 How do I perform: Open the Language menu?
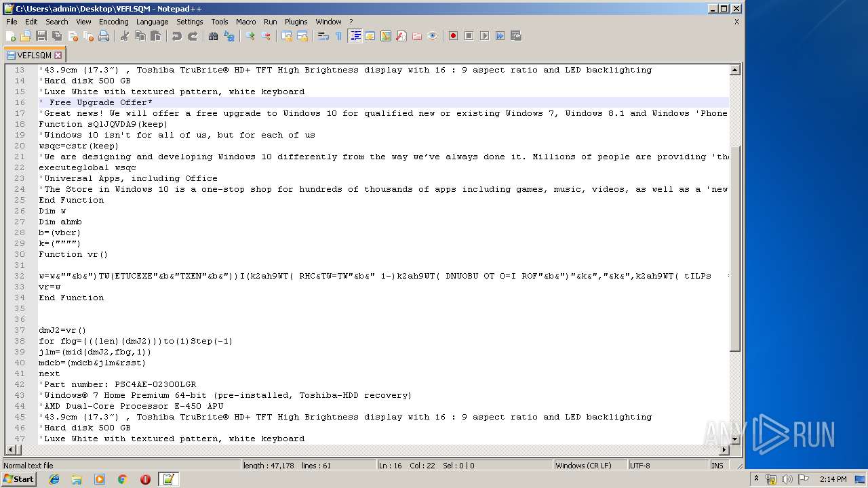pyautogui.click(x=152, y=22)
